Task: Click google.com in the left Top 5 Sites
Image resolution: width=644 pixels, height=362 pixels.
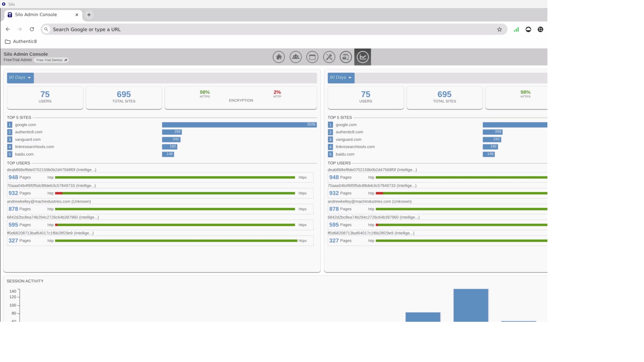Action: coord(25,125)
